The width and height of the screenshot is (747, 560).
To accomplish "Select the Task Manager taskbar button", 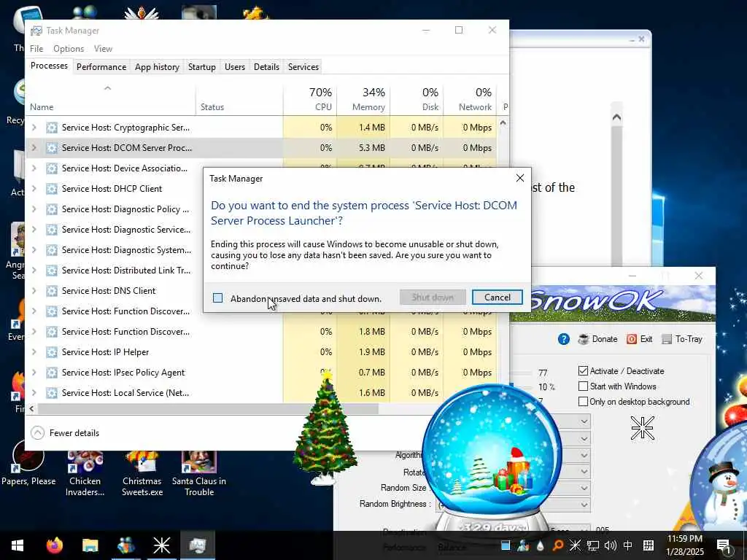I will click(197, 545).
